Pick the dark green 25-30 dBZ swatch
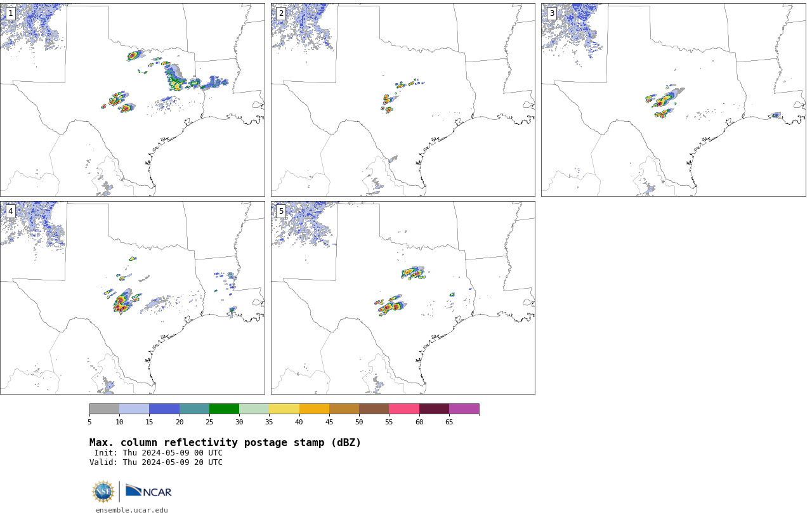The image size is (812, 517). pos(224,409)
